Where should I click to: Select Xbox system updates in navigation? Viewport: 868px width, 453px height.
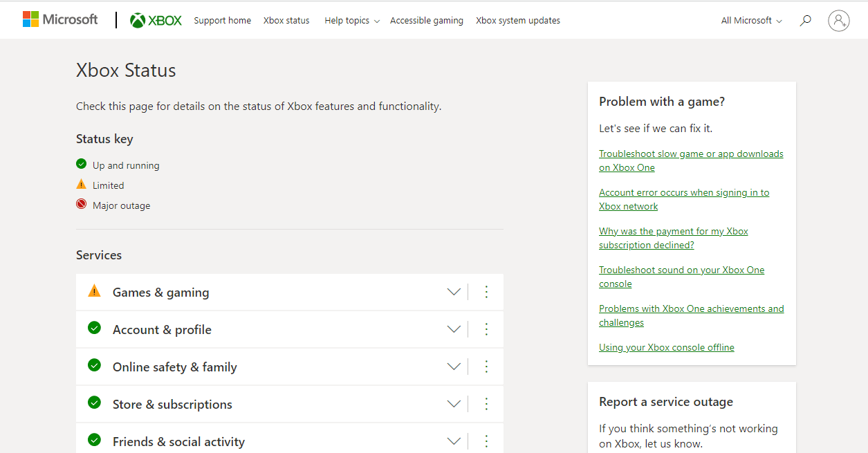click(517, 21)
